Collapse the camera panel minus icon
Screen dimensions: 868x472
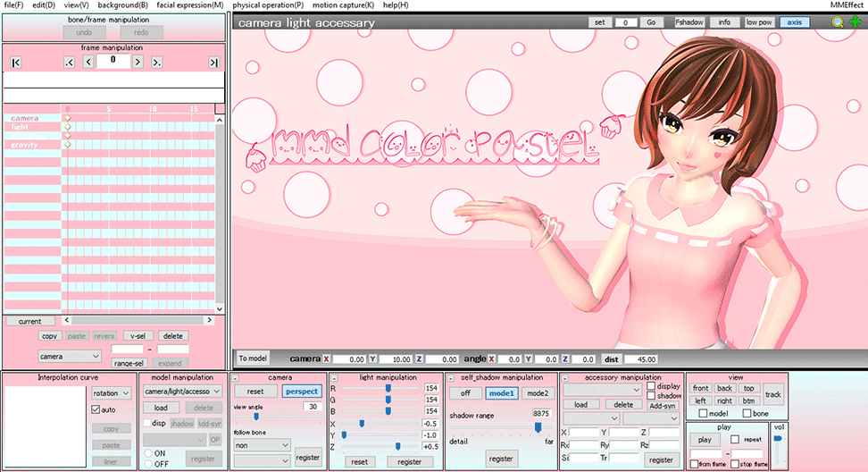235,378
